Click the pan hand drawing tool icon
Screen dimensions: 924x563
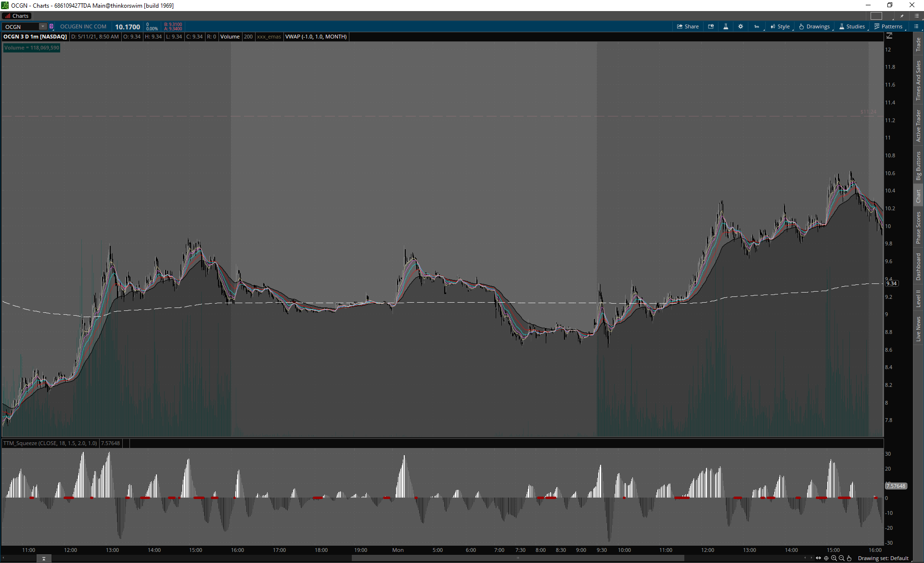click(x=849, y=558)
